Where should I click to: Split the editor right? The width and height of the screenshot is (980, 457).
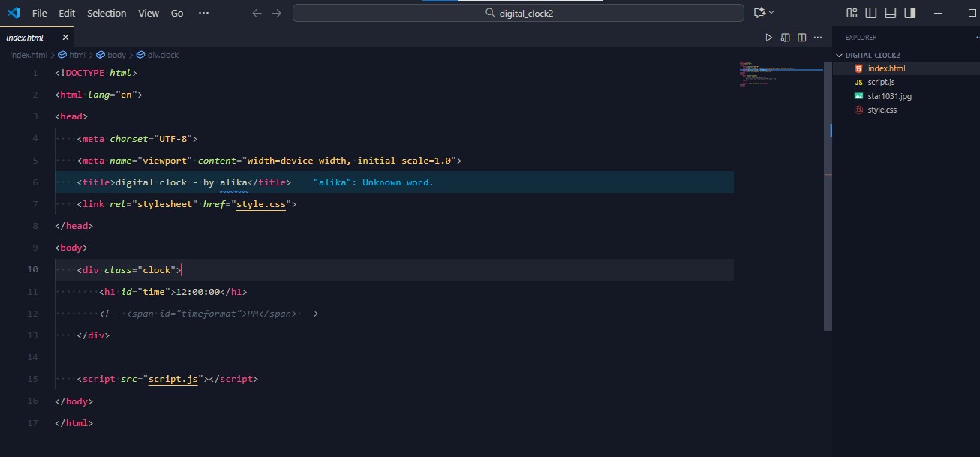click(802, 37)
